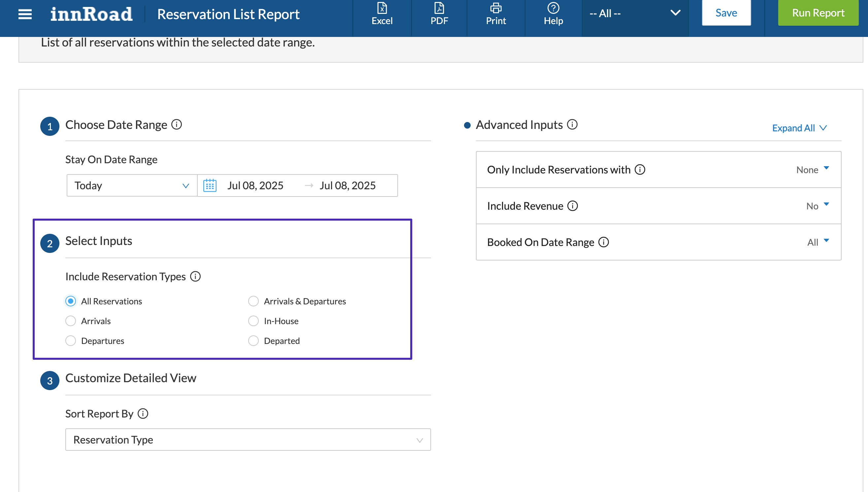Choose the Departed radio option

pos(253,341)
